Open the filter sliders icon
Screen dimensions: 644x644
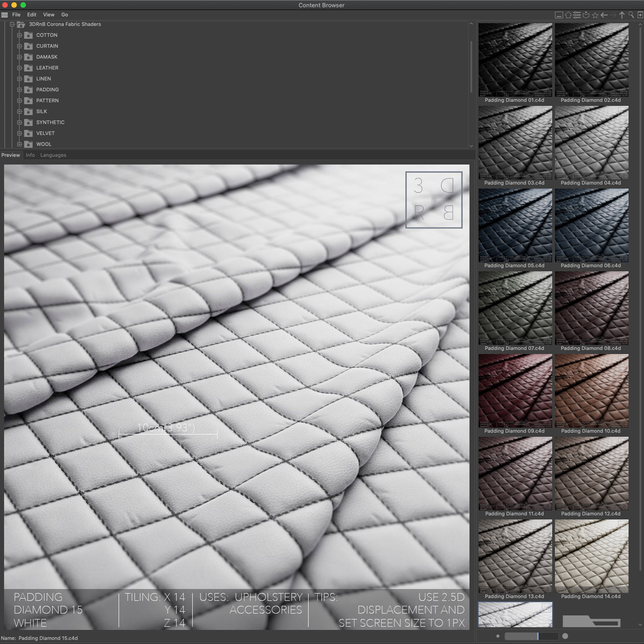577,15
